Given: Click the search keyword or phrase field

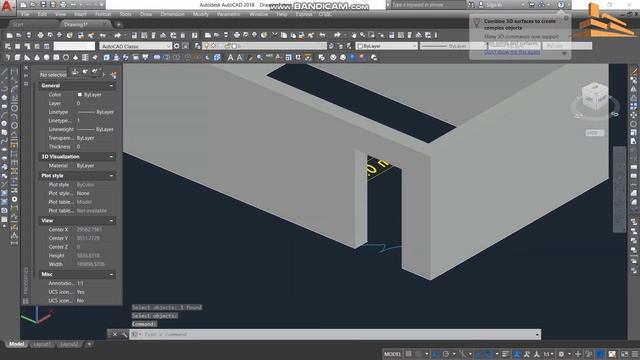Looking at the screenshot, I should 428,5.
